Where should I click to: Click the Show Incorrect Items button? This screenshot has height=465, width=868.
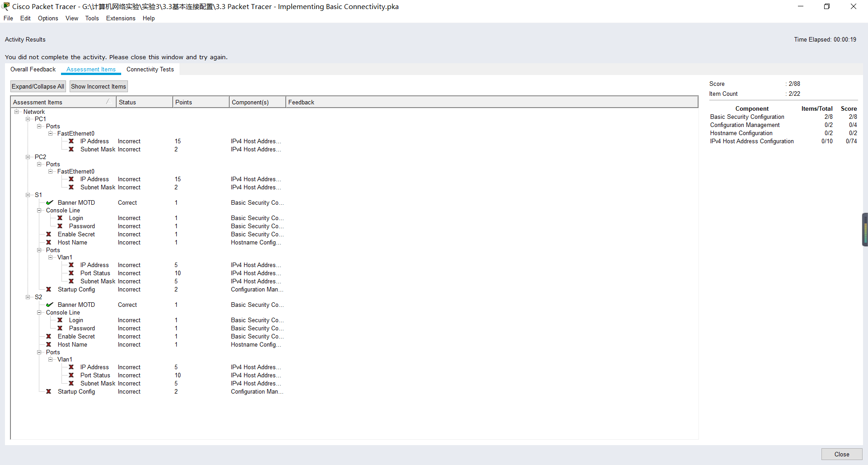click(x=99, y=87)
